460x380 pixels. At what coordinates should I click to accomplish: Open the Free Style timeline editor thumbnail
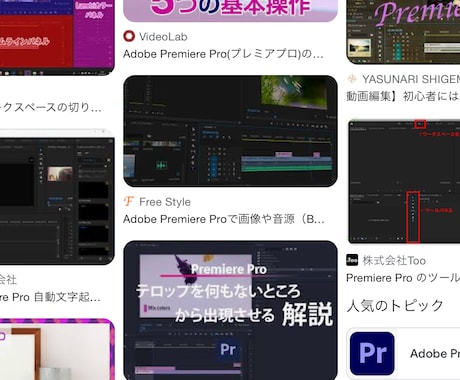point(230,131)
